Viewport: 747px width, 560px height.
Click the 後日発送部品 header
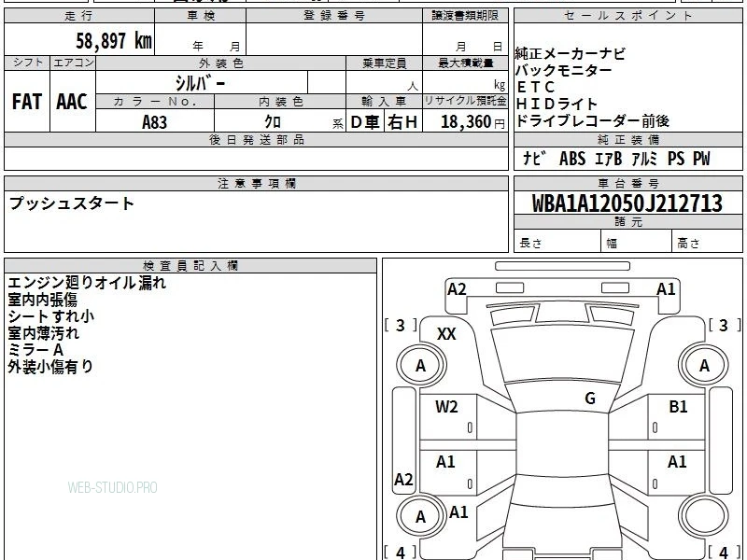(x=256, y=139)
